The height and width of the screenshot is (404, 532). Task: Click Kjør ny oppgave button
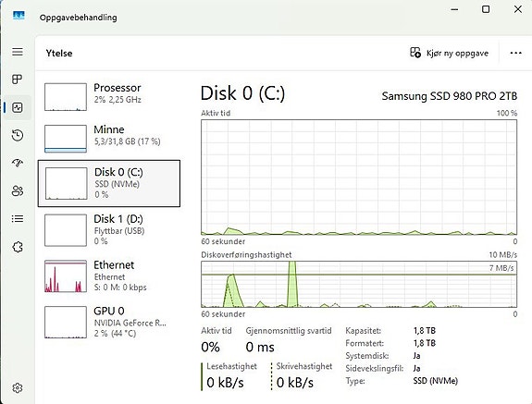click(x=449, y=53)
